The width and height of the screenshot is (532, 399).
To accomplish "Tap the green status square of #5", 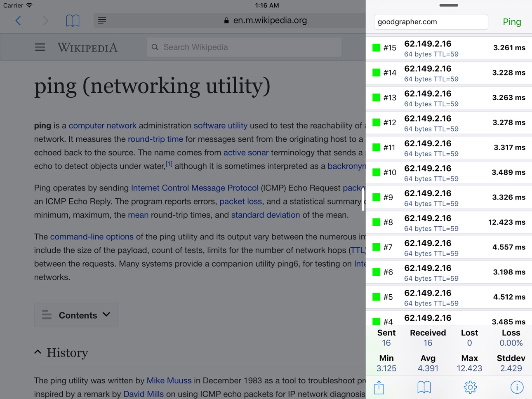I will pos(376,296).
